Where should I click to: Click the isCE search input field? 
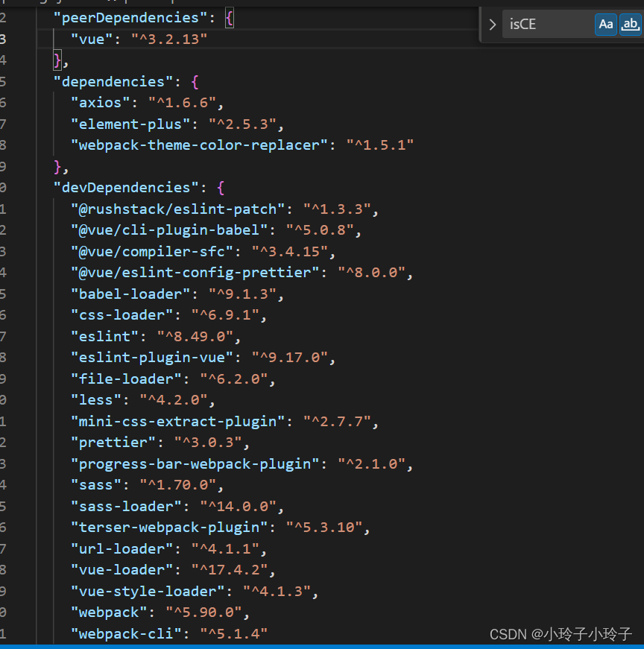click(548, 25)
